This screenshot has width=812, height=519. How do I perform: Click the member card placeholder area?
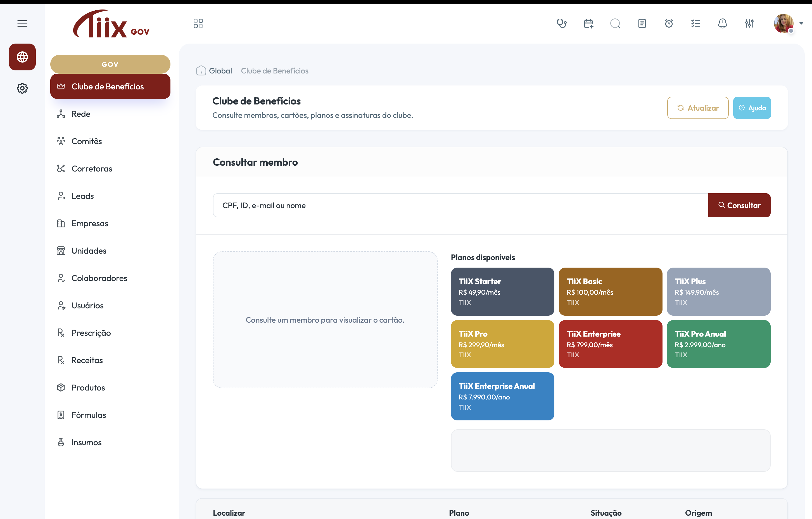(x=325, y=320)
